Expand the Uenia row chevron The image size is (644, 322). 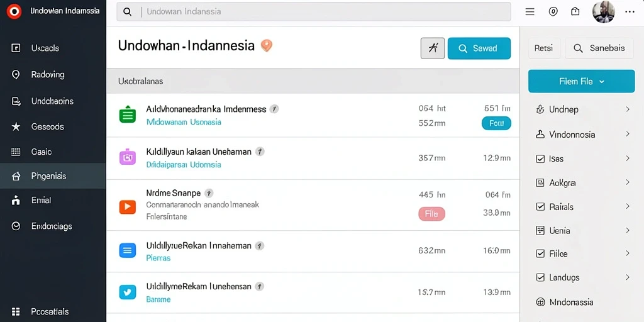click(628, 230)
